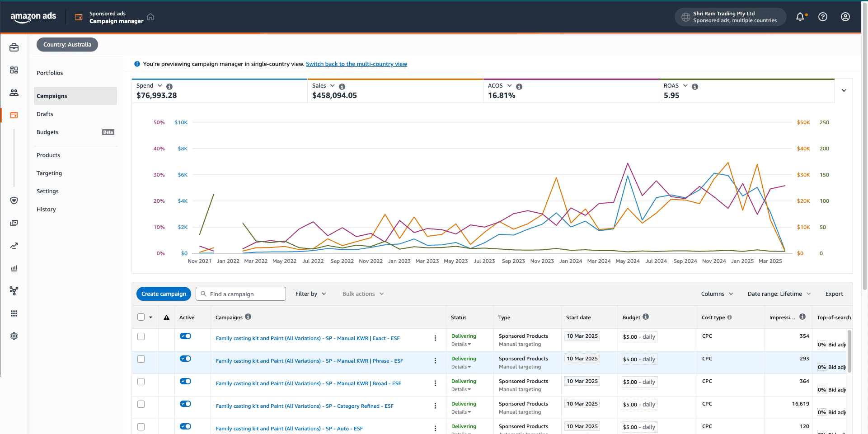Open the help question mark icon
This screenshot has height=434, width=868.
tap(823, 17)
